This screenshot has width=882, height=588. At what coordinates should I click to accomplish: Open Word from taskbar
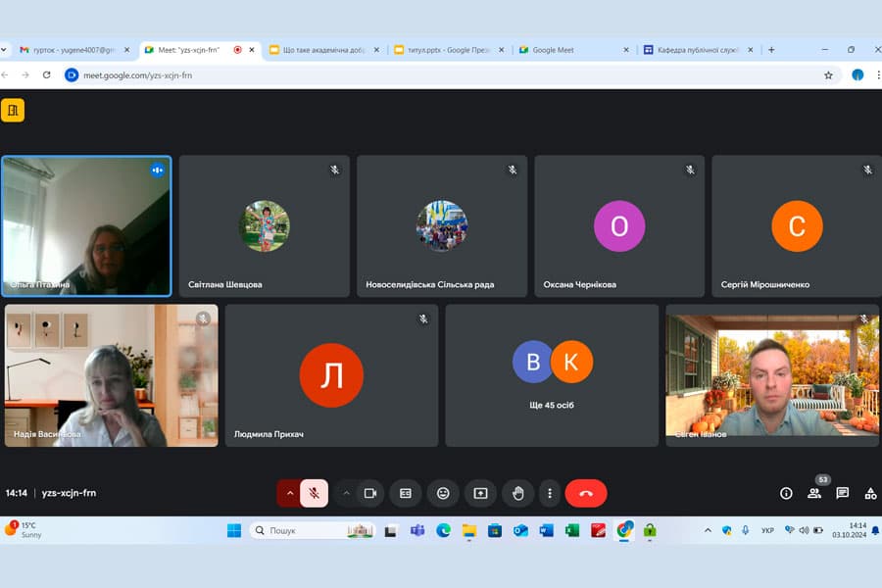547,530
